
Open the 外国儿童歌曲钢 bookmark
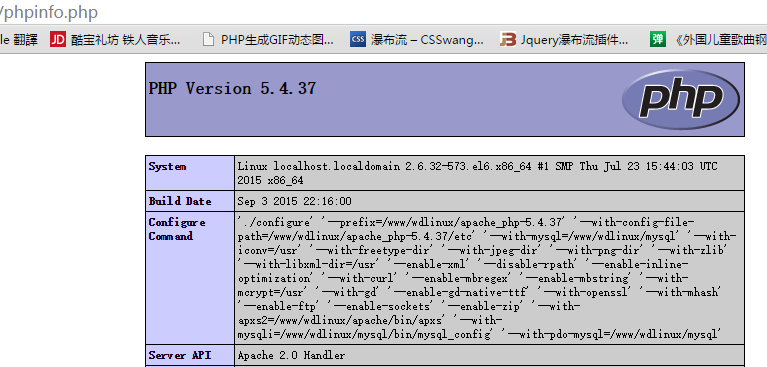721,40
